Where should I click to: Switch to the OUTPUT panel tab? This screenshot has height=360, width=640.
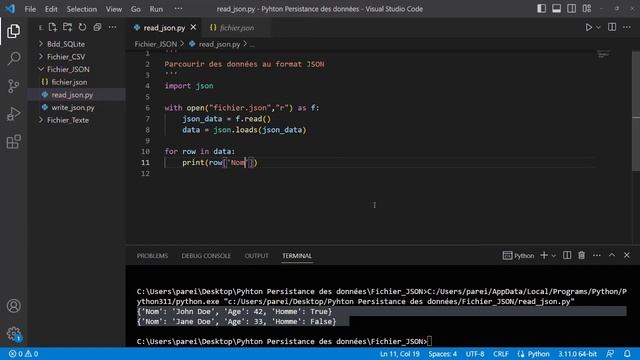tap(256, 256)
